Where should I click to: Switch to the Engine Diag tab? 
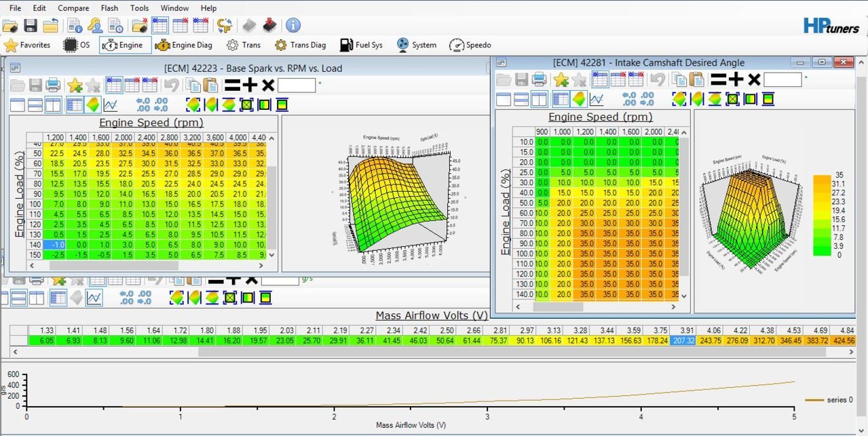[183, 45]
